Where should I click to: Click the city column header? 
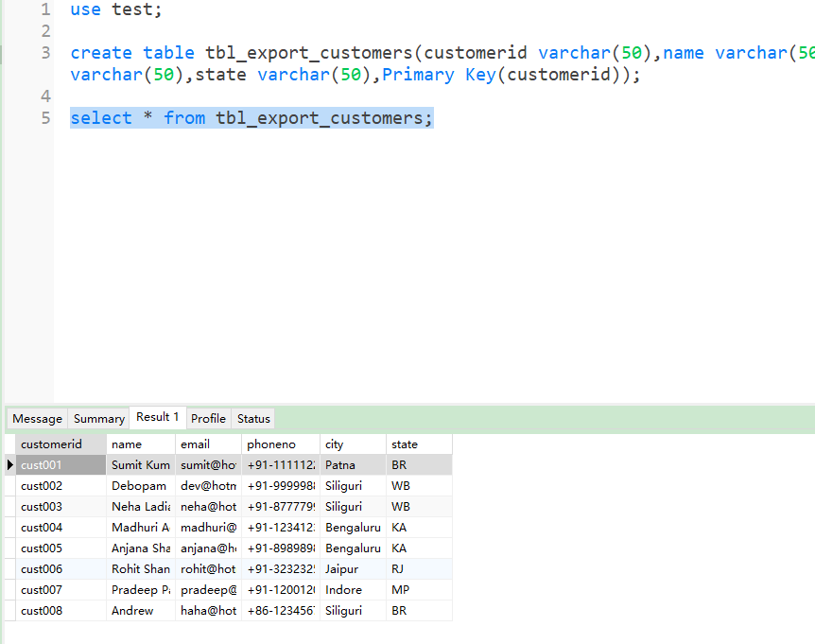click(x=352, y=444)
